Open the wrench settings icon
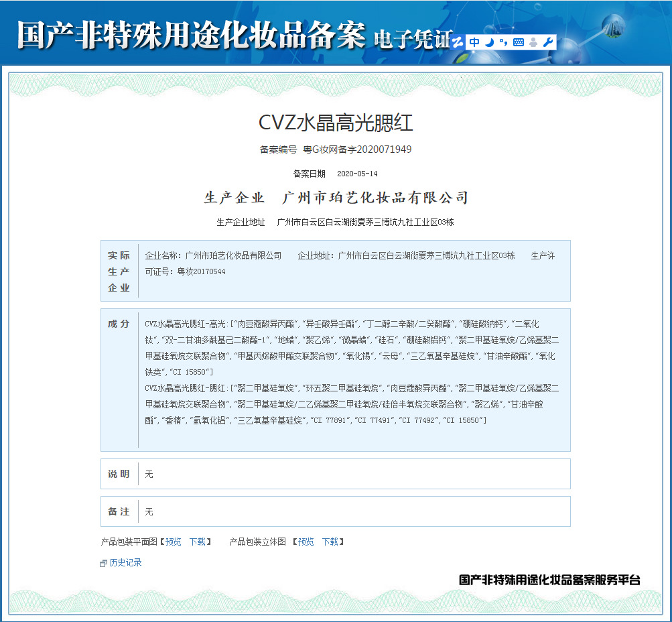The height and width of the screenshot is (622, 672). [548, 42]
